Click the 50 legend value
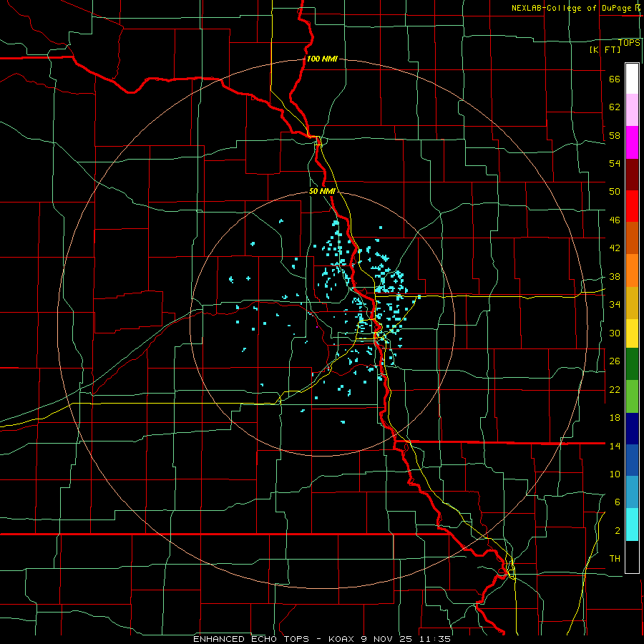The width and height of the screenshot is (644, 644). [x=615, y=192]
